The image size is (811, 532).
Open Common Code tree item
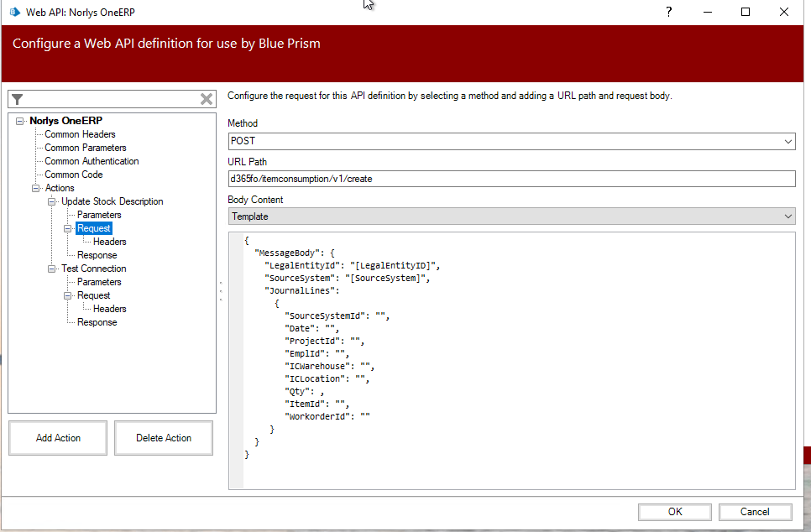point(74,175)
